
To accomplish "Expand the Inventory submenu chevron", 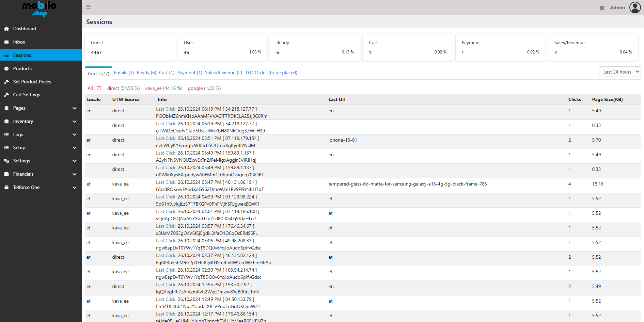I will (x=75, y=122).
